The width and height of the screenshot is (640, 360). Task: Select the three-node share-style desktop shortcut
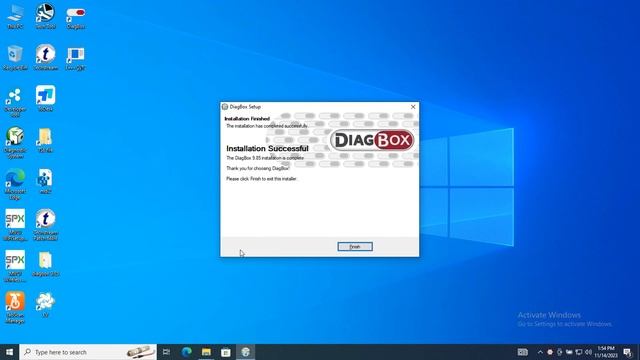pyautogui.click(x=15, y=102)
